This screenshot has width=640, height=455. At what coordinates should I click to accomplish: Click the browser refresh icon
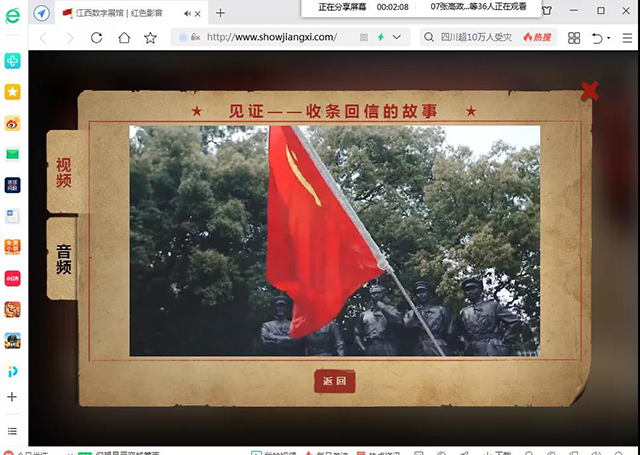pyautogui.click(x=97, y=37)
